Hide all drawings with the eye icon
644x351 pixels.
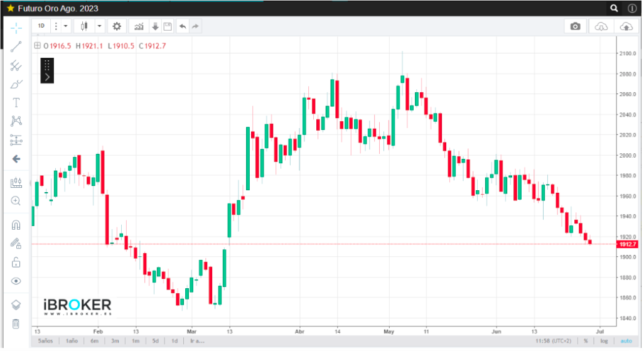pos(16,281)
